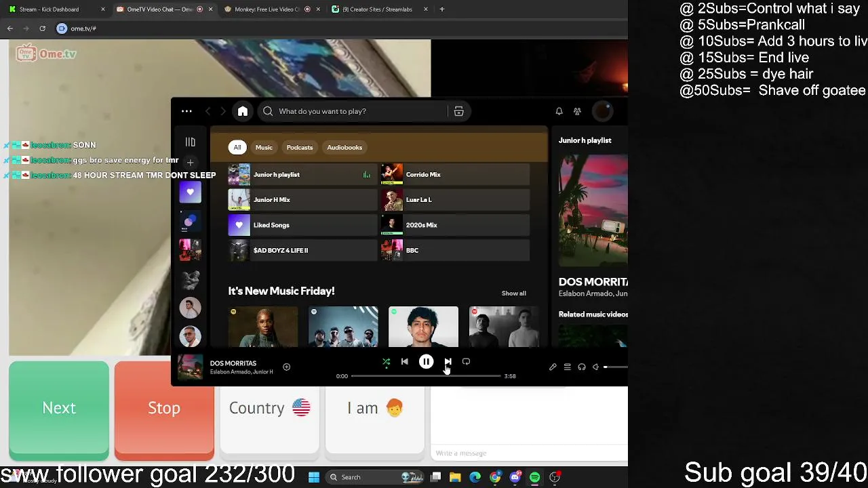Open the Spotify three-dot menu
Viewport: 868px width, 488px height.
[x=186, y=111]
